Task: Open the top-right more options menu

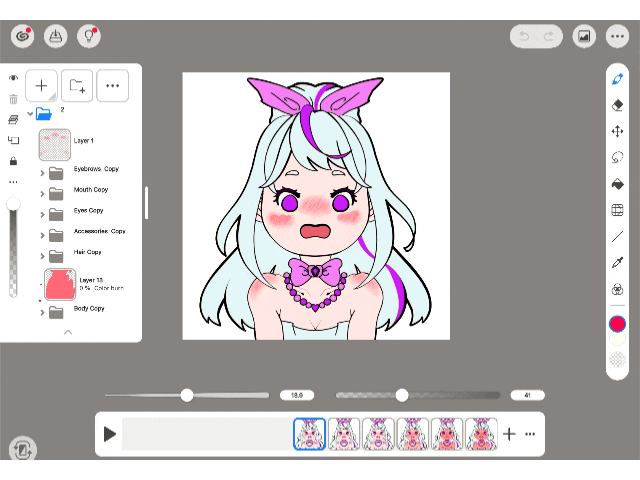Action: [617, 37]
